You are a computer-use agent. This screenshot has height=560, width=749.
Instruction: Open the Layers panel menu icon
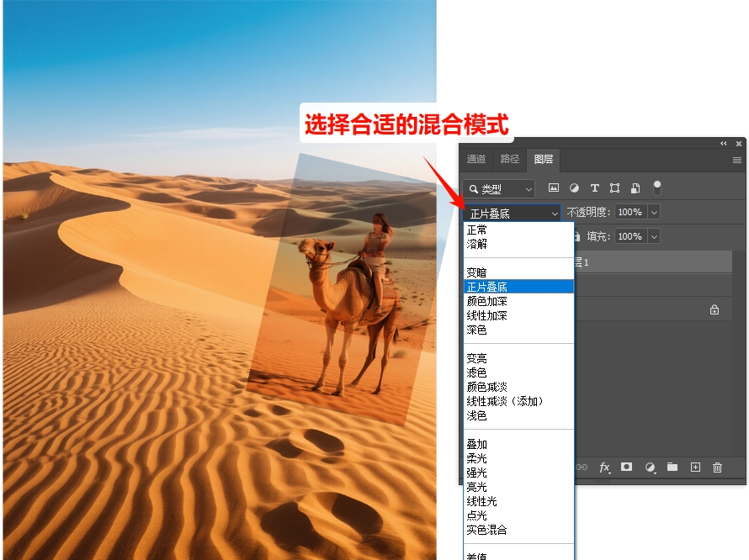tap(738, 160)
